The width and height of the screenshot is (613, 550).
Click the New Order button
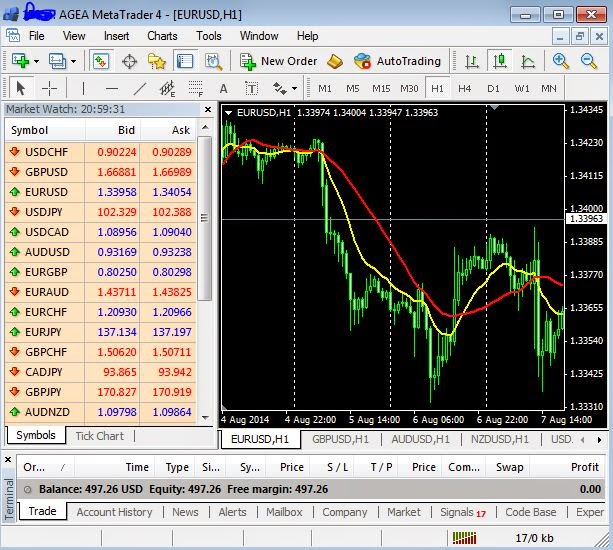tap(278, 61)
